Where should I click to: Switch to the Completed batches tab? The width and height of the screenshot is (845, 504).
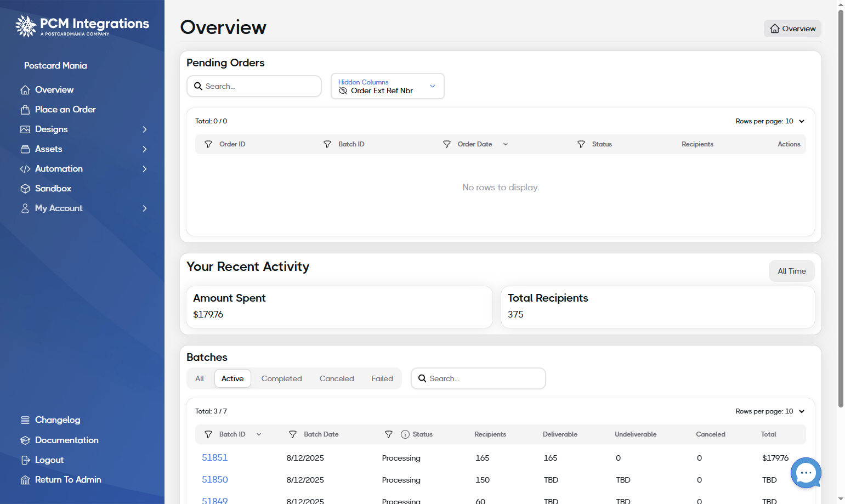pyautogui.click(x=282, y=378)
